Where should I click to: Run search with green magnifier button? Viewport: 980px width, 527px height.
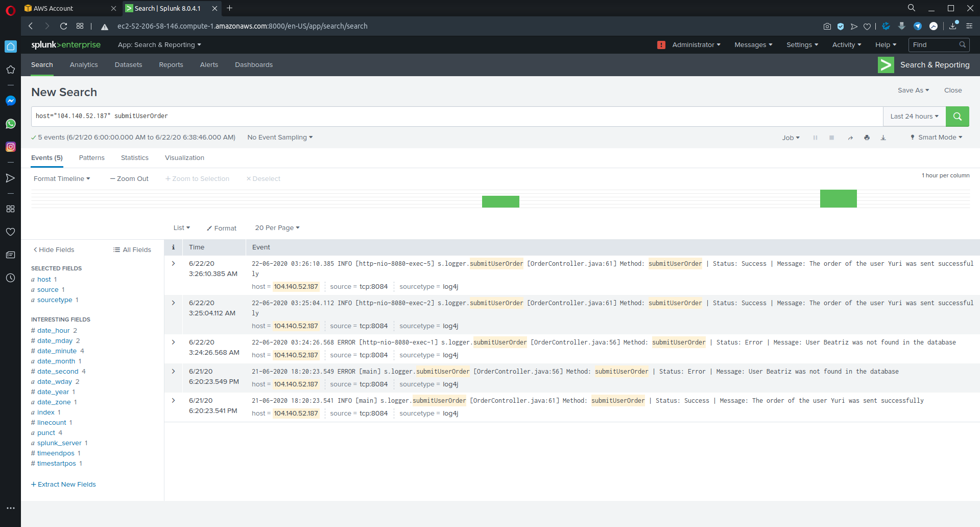[957, 117]
